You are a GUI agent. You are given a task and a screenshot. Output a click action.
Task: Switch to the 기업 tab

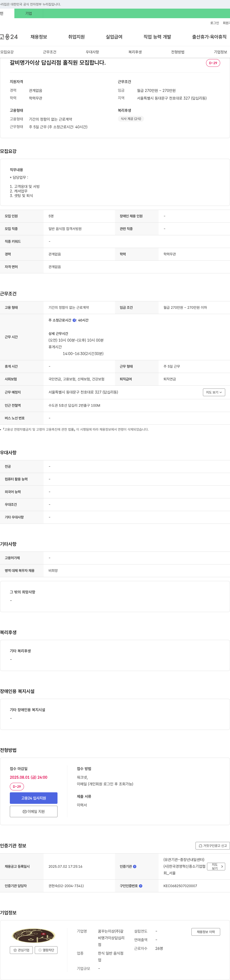click(x=29, y=13)
